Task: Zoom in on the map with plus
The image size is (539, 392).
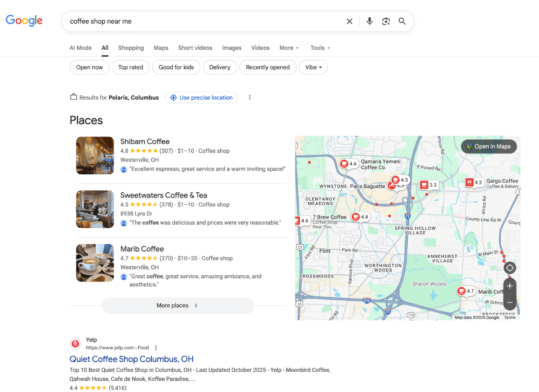Action: 509,286
